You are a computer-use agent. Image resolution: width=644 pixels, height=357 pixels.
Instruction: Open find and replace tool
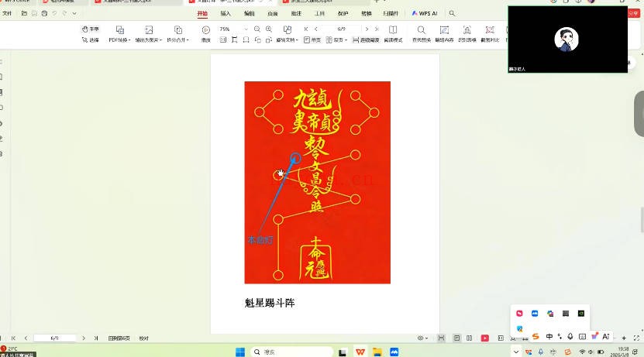(x=422, y=35)
